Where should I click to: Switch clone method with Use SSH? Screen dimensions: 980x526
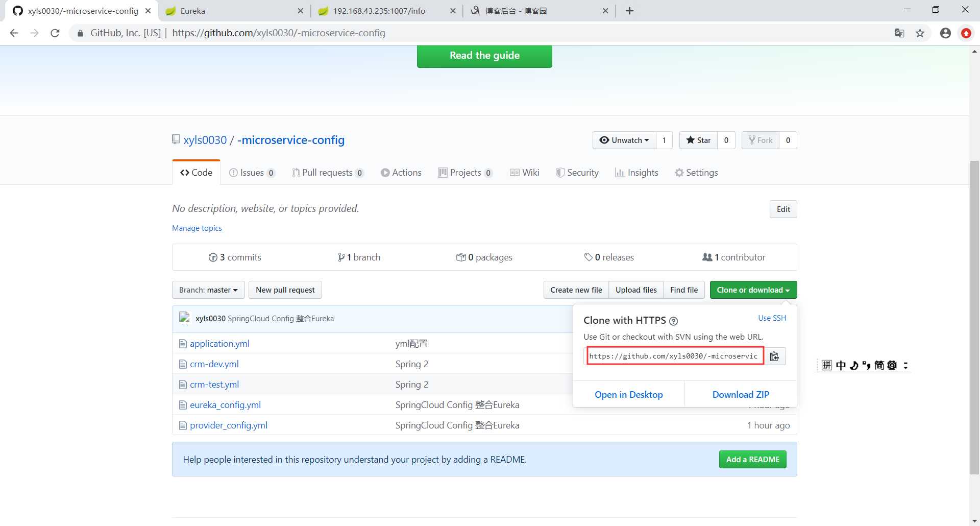(x=772, y=318)
